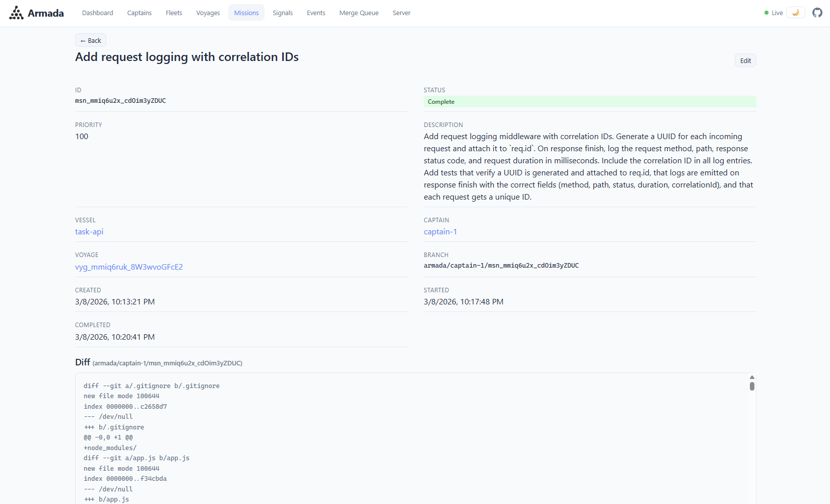This screenshot has width=830, height=504.
Task: View the Merge Queue page
Action: coord(359,13)
